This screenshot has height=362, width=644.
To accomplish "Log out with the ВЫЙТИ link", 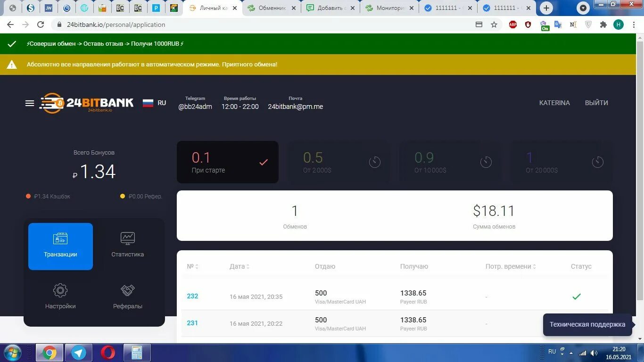I will [596, 103].
